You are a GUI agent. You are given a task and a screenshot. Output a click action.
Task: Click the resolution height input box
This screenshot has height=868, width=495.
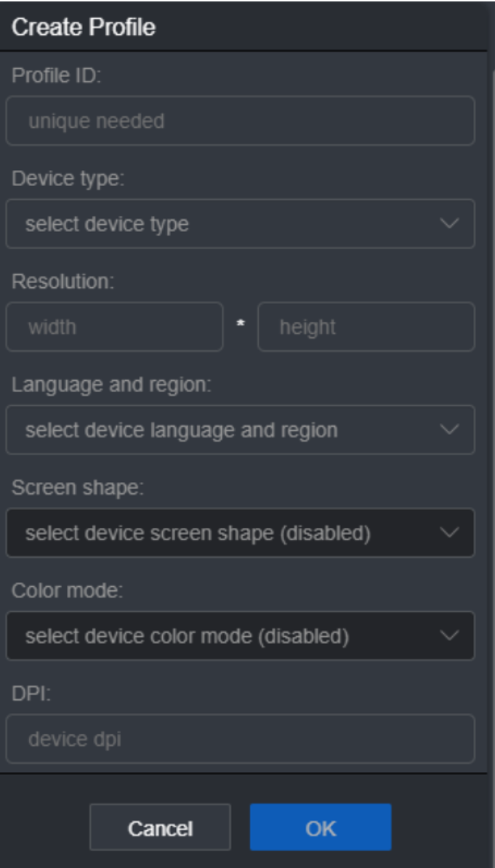(366, 327)
